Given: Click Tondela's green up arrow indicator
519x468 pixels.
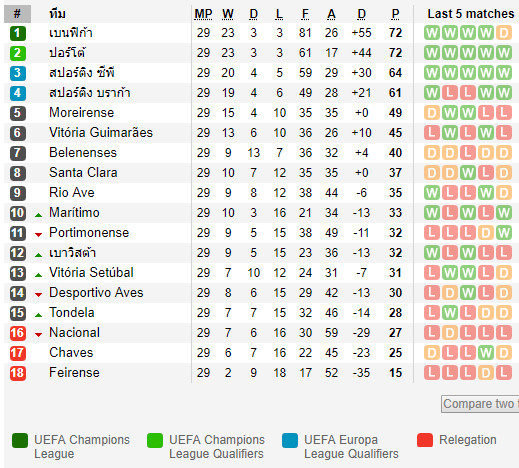Looking at the screenshot, I should [38, 315].
